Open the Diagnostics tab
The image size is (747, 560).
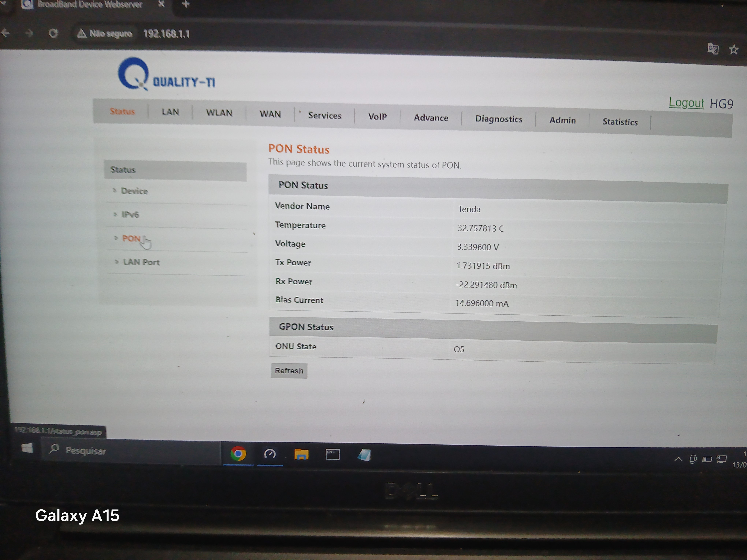(x=498, y=119)
